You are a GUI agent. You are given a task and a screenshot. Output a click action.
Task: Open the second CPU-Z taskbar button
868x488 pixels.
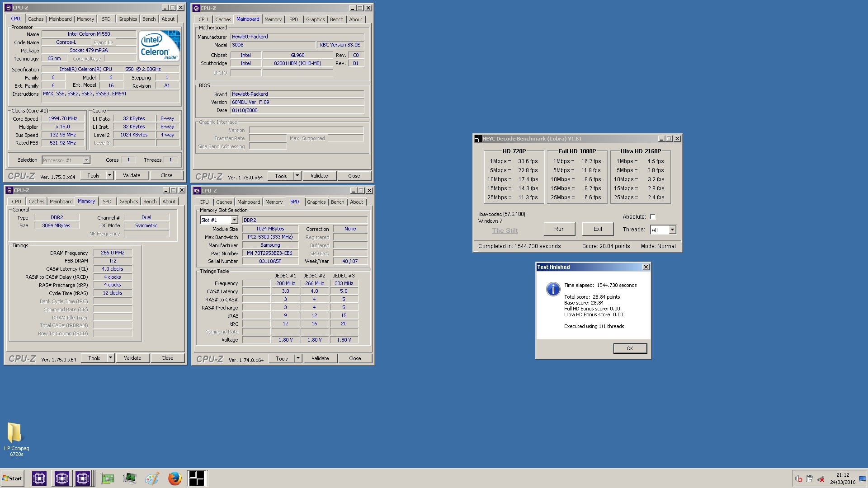pyautogui.click(x=61, y=478)
